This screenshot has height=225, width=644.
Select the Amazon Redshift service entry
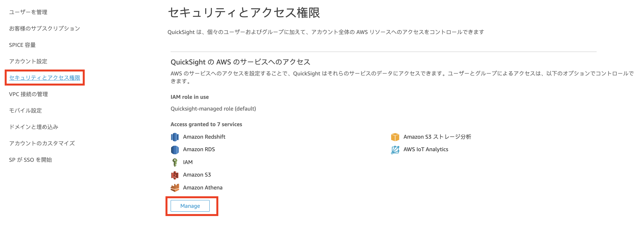(x=204, y=137)
